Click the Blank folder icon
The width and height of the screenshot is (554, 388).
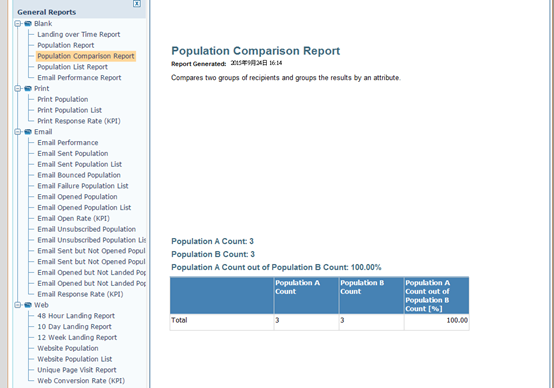click(28, 24)
